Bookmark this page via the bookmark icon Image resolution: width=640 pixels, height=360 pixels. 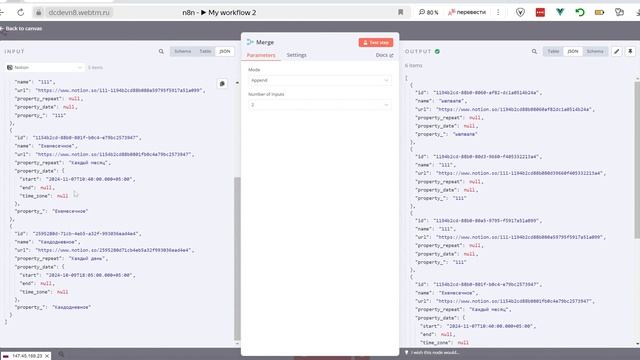click(400, 13)
